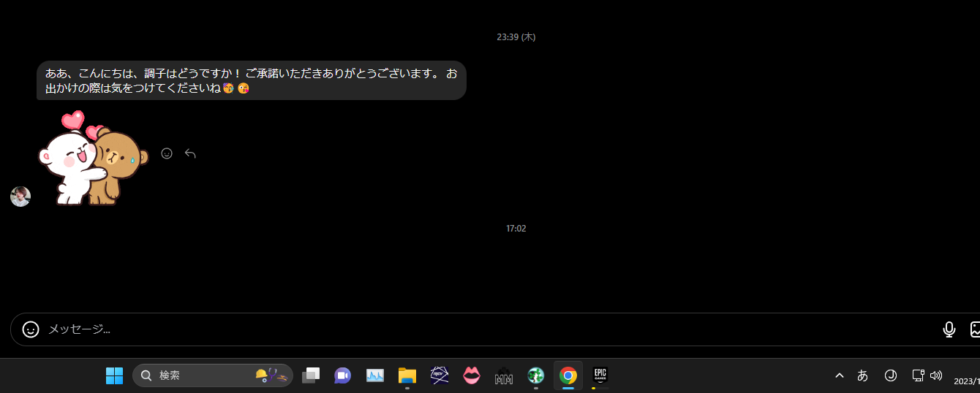This screenshot has height=393, width=980.
Task: Open the taskbar date and clock
Action: [966, 381]
